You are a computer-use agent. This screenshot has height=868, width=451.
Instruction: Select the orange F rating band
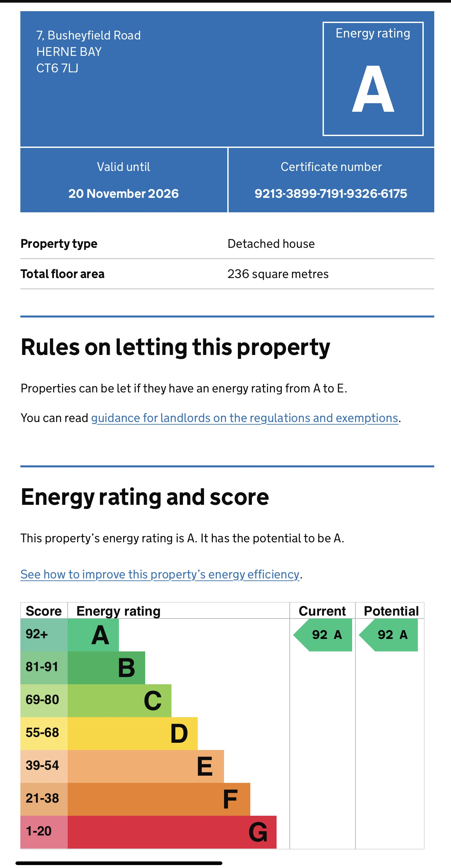159,799
